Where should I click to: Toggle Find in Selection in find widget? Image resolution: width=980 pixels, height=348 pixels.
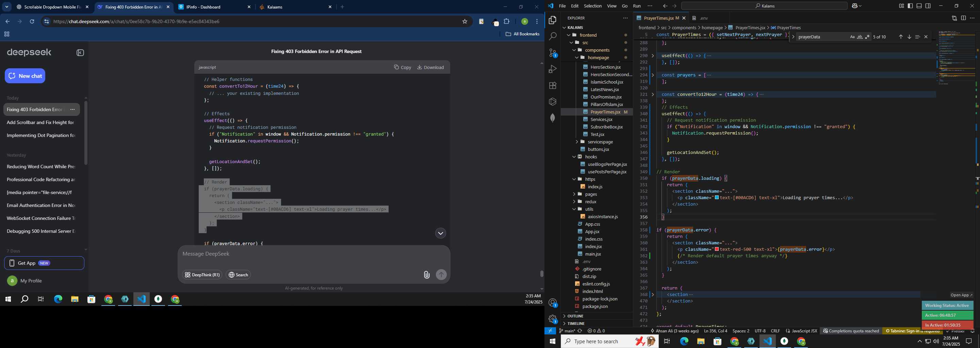(x=917, y=37)
